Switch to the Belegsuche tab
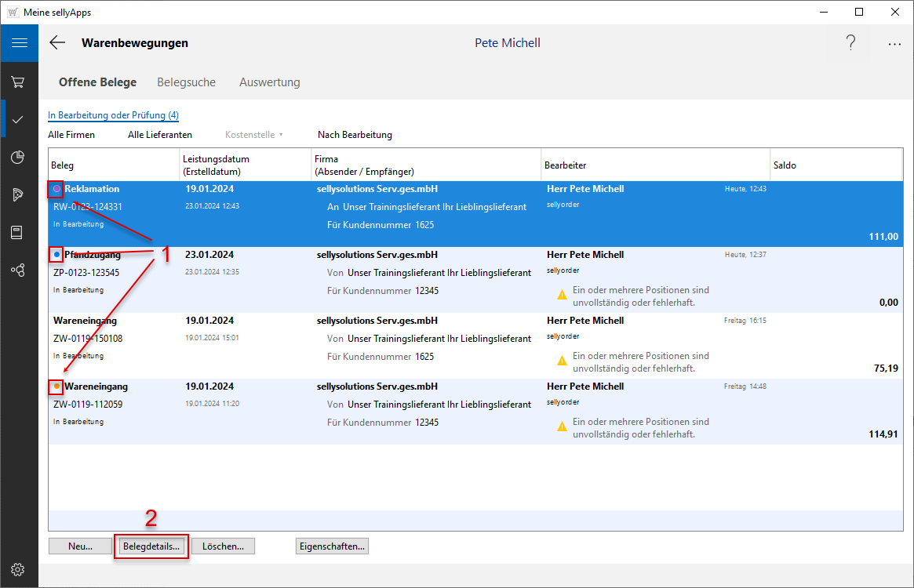 tap(186, 82)
